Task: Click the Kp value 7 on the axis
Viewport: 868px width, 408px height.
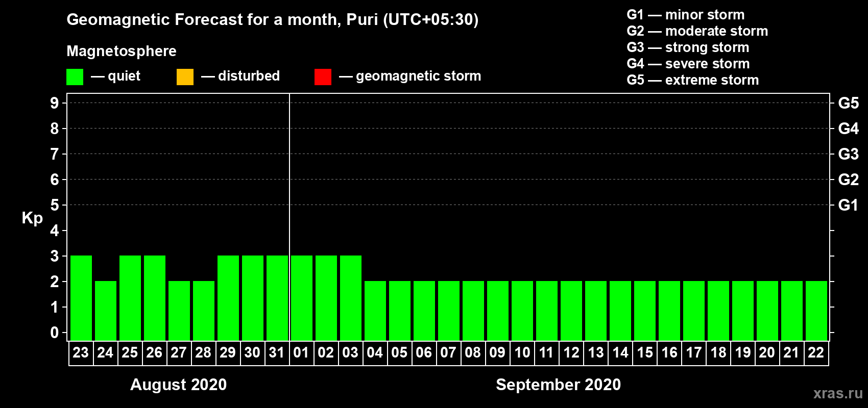Action: point(55,154)
